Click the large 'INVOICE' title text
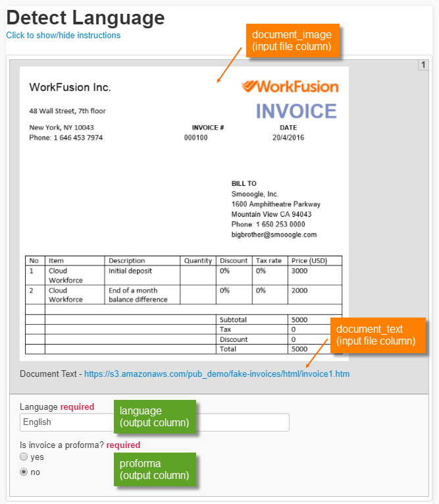The height and width of the screenshot is (504, 439). coord(296,111)
